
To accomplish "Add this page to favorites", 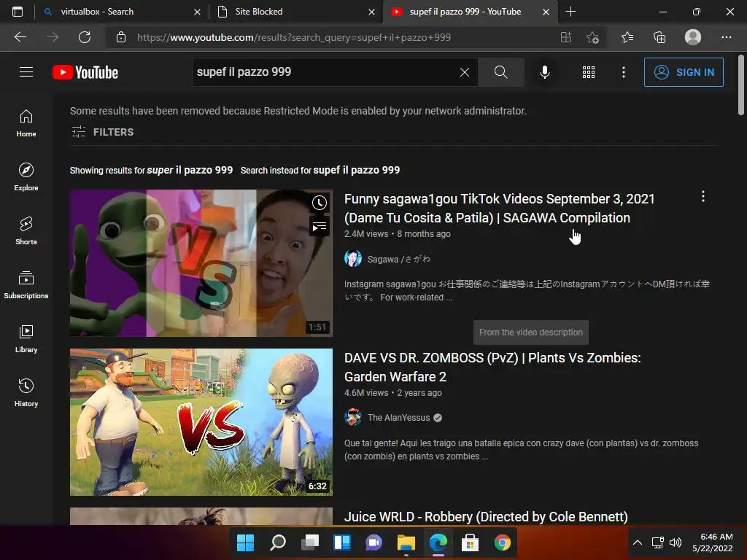I will [x=592, y=37].
